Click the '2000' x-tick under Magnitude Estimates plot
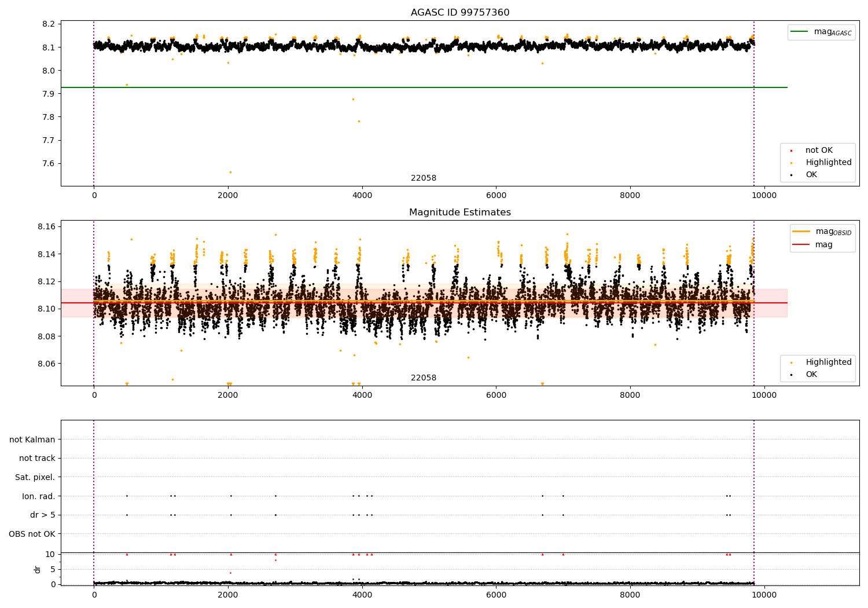Image resolution: width=868 pixels, height=608 pixels. tap(228, 395)
